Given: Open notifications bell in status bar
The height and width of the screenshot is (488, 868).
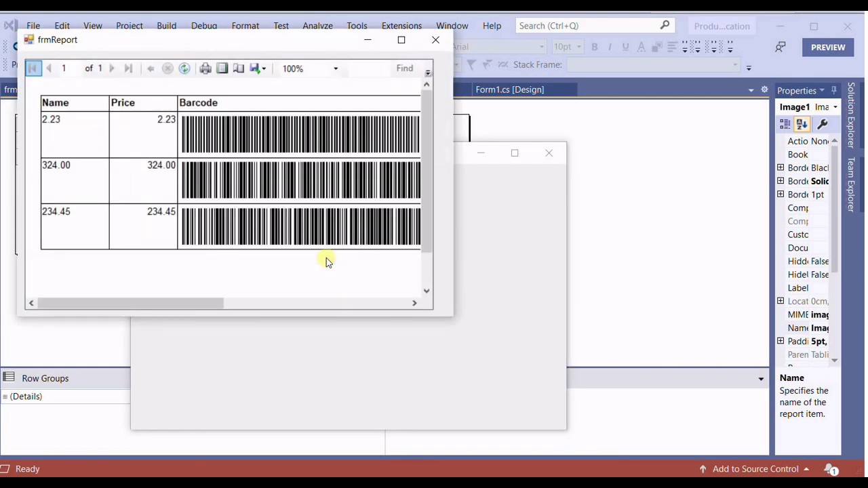Looking at the screenshot, I should (831, 469).
